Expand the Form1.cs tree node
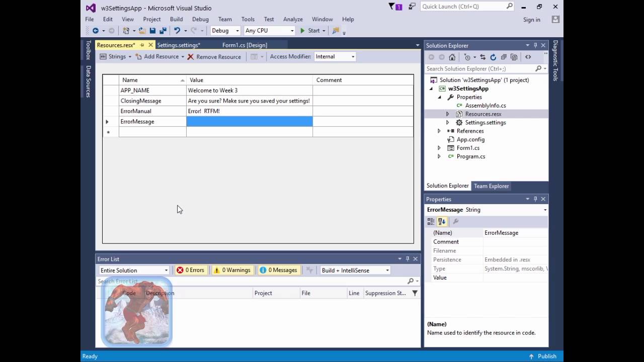The image size is (644, 362). [x=439, y=148]
